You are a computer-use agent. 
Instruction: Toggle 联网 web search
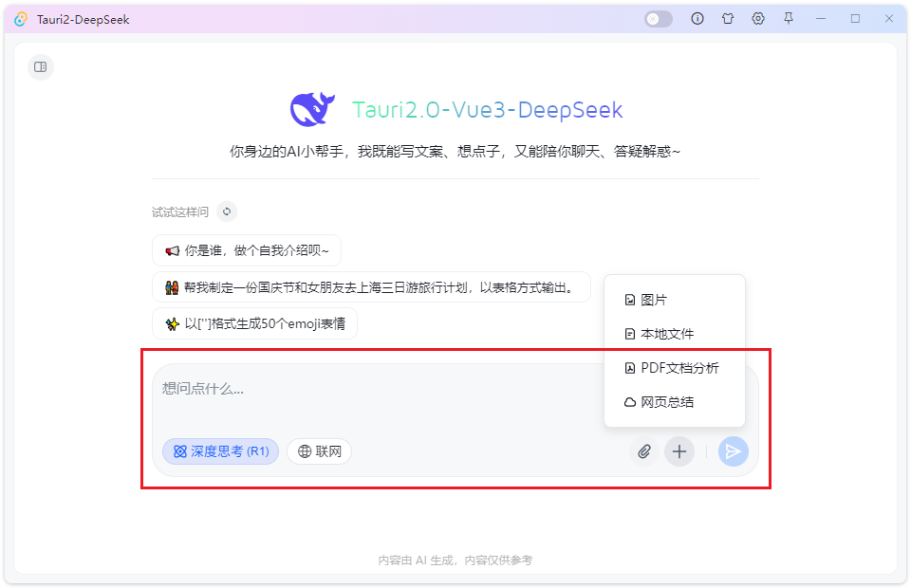click(x=320, y=451)
